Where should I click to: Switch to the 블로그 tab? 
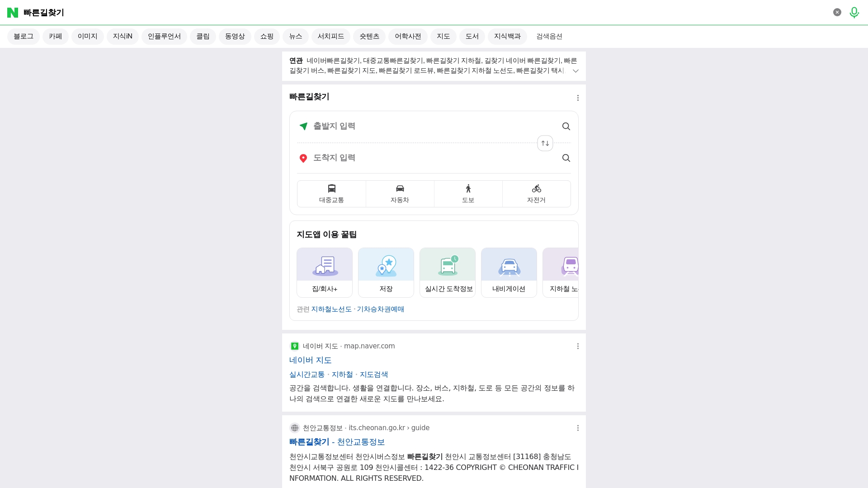24,37
